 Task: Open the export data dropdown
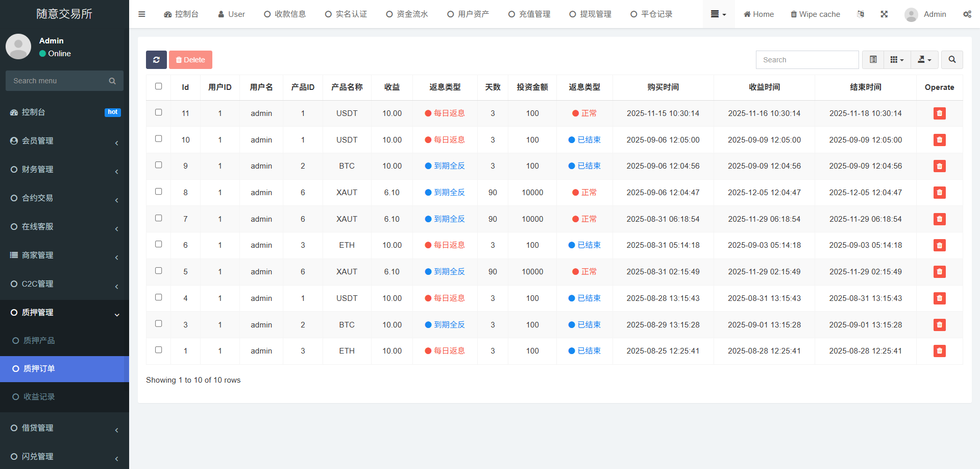pos(924,60)
